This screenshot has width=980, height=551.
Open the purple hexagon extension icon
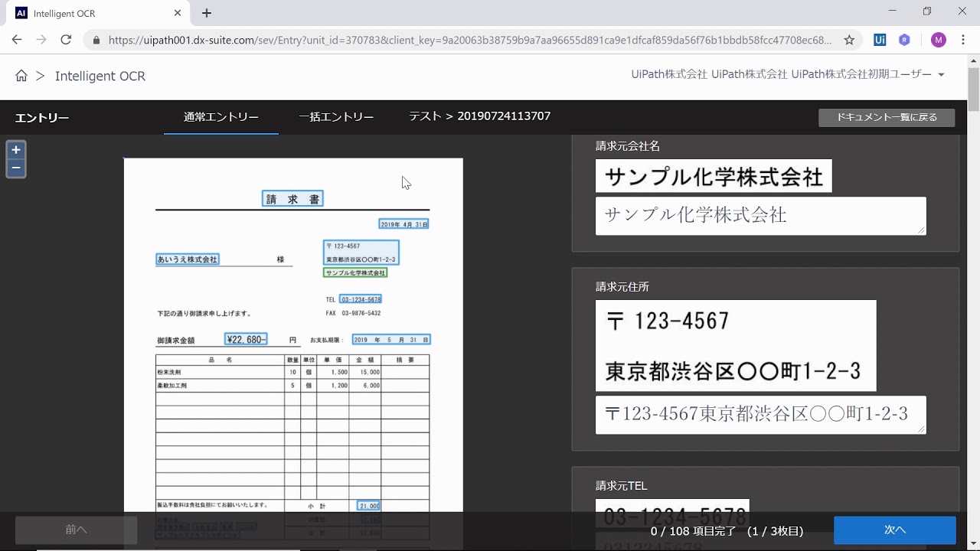(904, 40)
